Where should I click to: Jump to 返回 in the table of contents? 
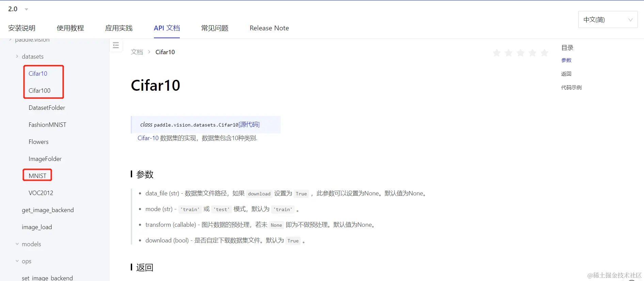pos(566,74)
